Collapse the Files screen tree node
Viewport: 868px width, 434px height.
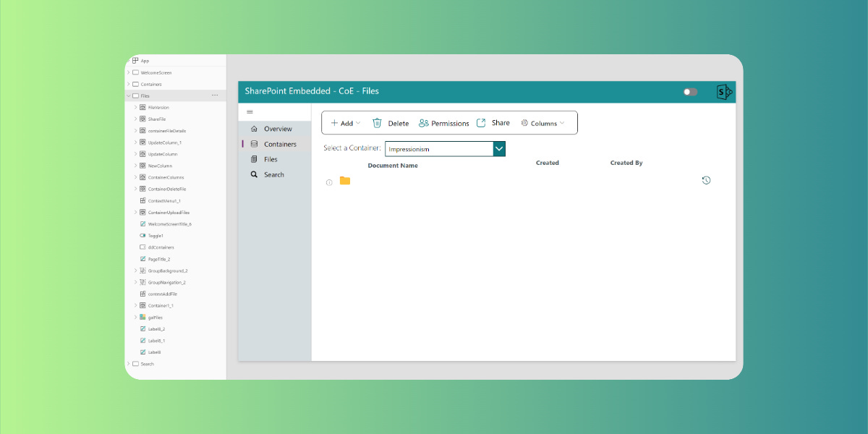point(129,95)
